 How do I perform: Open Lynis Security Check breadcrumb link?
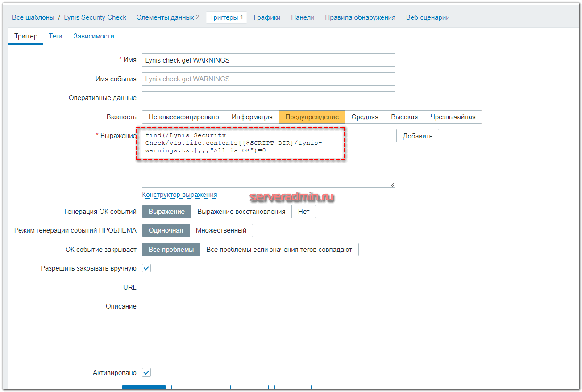pyautogui.click(x=95, y=17)
